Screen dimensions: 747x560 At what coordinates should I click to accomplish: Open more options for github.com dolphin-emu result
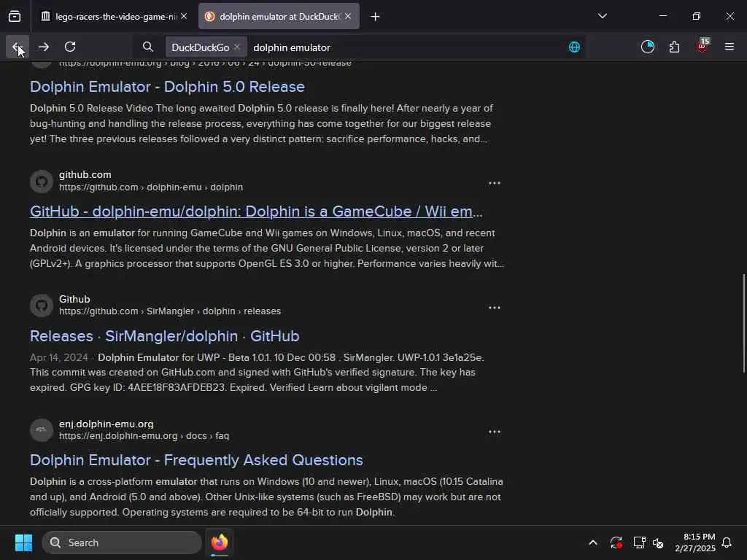(495, 183)
